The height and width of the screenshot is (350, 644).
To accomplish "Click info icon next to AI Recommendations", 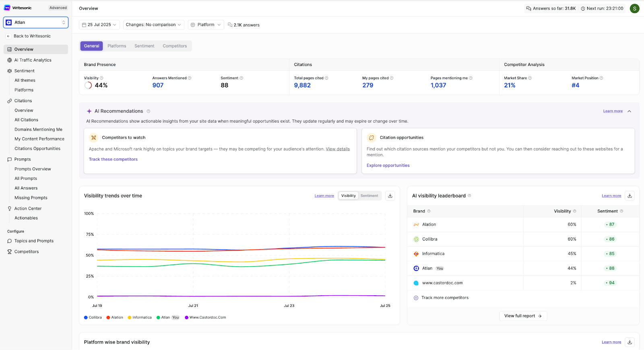I will (149, 111).
